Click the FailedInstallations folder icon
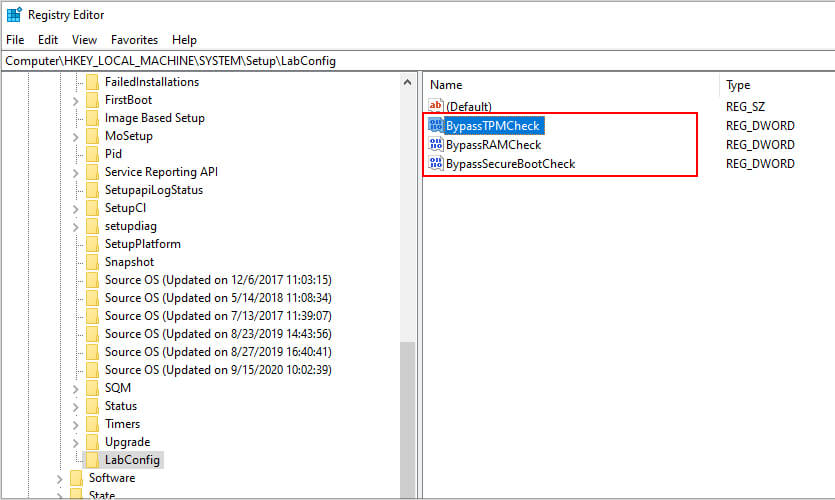The width and height of the screenshot is (835, 500). click(92, 82)
